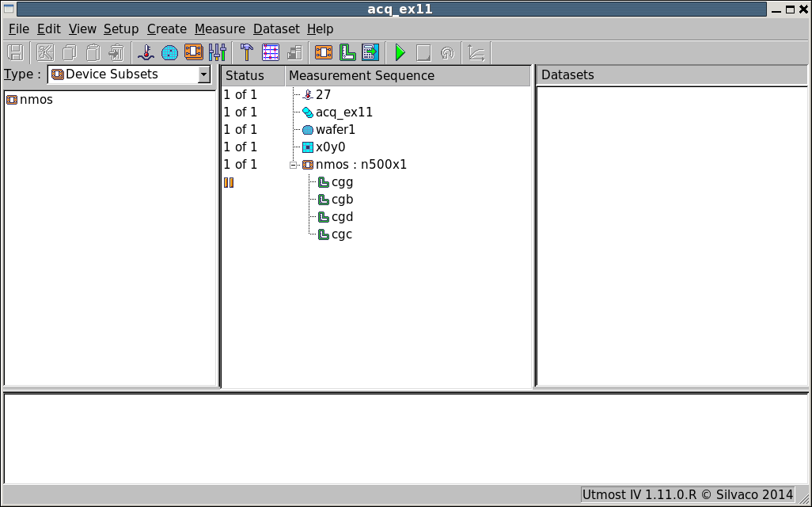Select the cgd measurement item
Viewport: 812px width, 507px height.
(x=343, y=217)
